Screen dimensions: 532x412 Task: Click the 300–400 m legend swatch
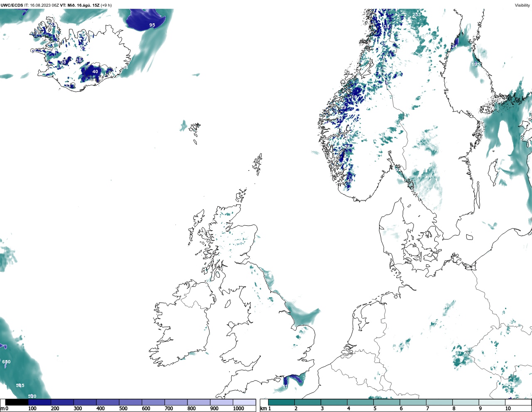[85, 402]
